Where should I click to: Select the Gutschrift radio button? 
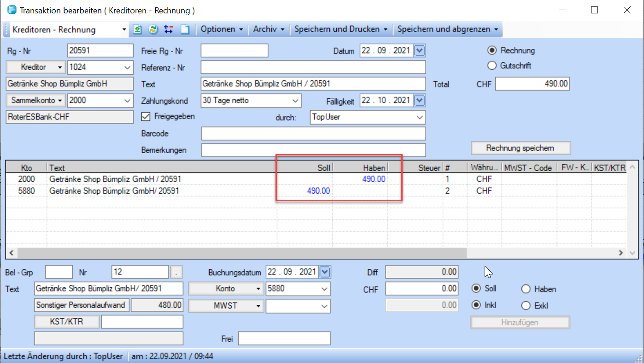492,65
